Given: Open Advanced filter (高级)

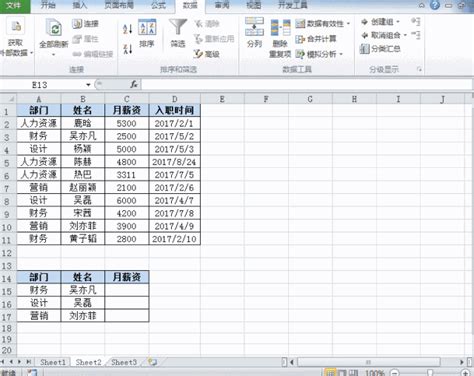Looking at the screenshot, I should click(x=207, y=54).
